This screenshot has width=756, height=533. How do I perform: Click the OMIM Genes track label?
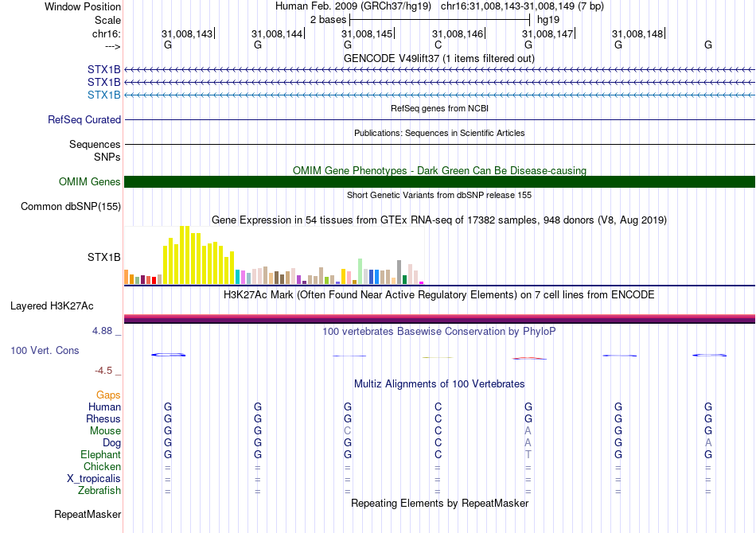click(x=90, y=181)
